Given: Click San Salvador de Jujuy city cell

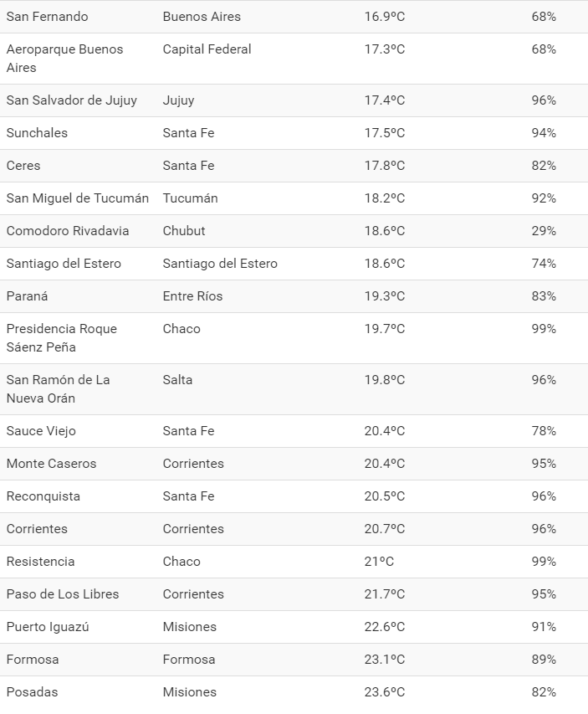Looking at the screenshot, I should coord(72,100).
